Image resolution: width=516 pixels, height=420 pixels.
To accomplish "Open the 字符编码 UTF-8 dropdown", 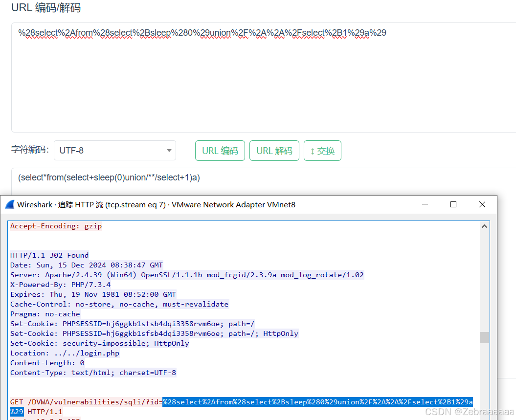I will 115,150.
